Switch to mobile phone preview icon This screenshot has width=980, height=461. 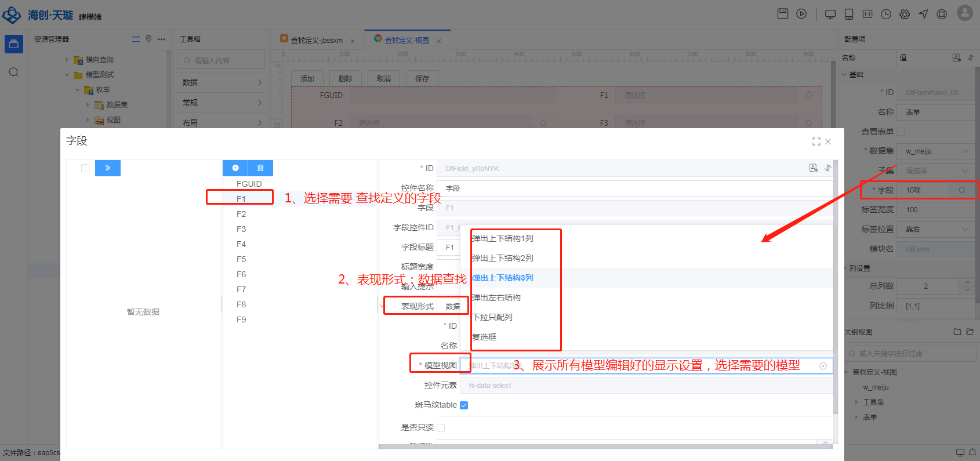[849, 14]
